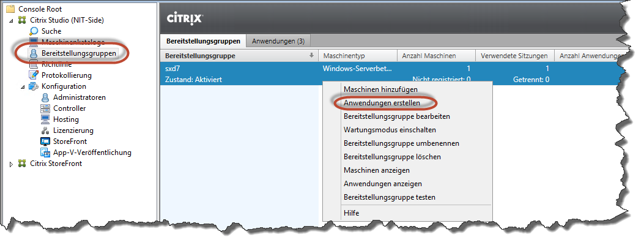The image size is (644, 245).
Task: Choose Bereitstellungsgruppe löschen from menu
Action: (x=392, y=157)
